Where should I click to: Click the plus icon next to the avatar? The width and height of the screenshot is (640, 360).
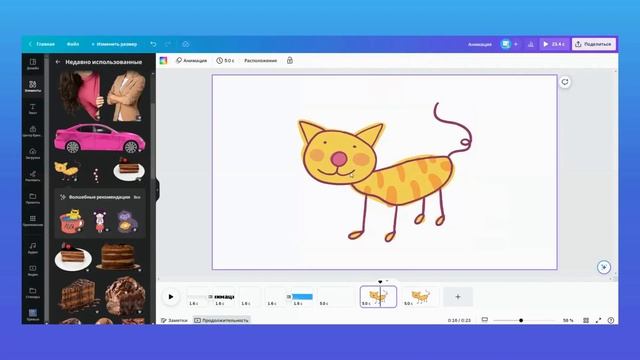tap(516, 44)
